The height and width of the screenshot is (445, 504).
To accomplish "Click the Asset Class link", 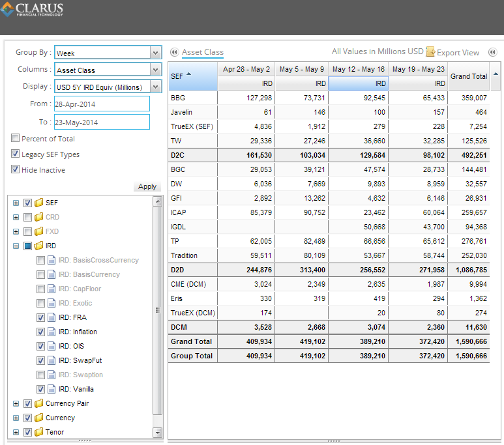I will 203,52.
